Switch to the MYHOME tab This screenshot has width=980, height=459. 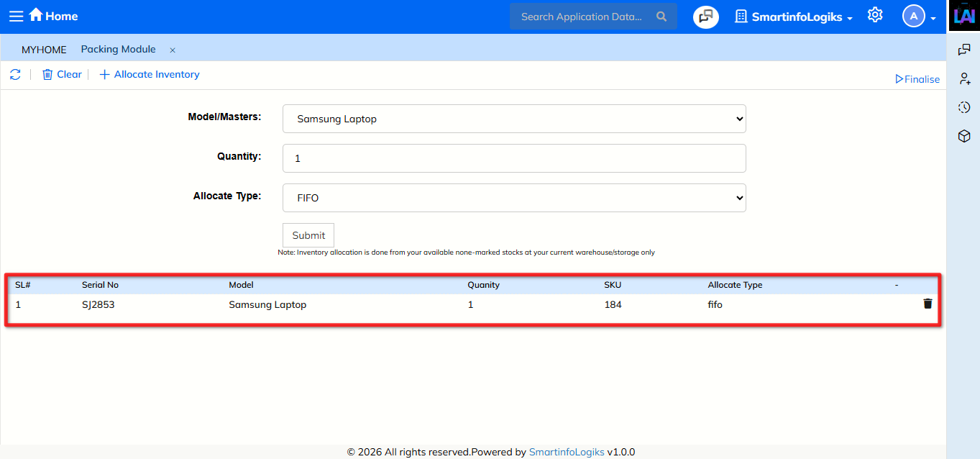[x=44, y=50]
